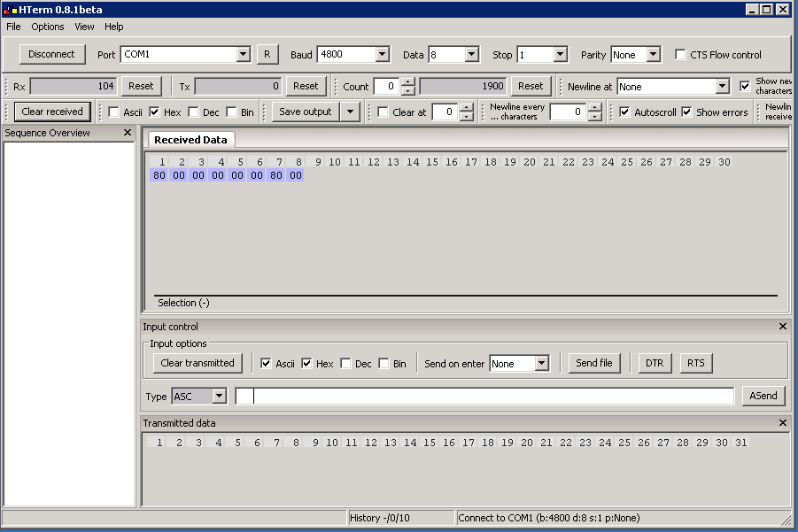The height and width of the screenshot is (532, 798).
Task: Open the Save output dropdown arrow
Action: pyautogui.click(x=350, y=112)
